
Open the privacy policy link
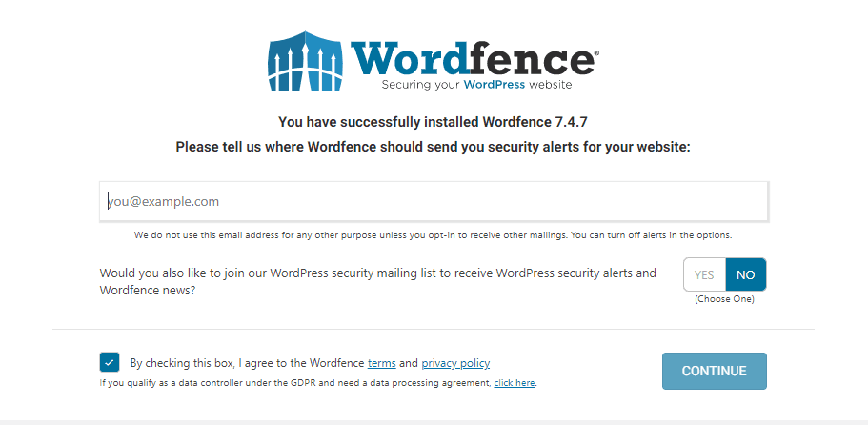[455, 363]
